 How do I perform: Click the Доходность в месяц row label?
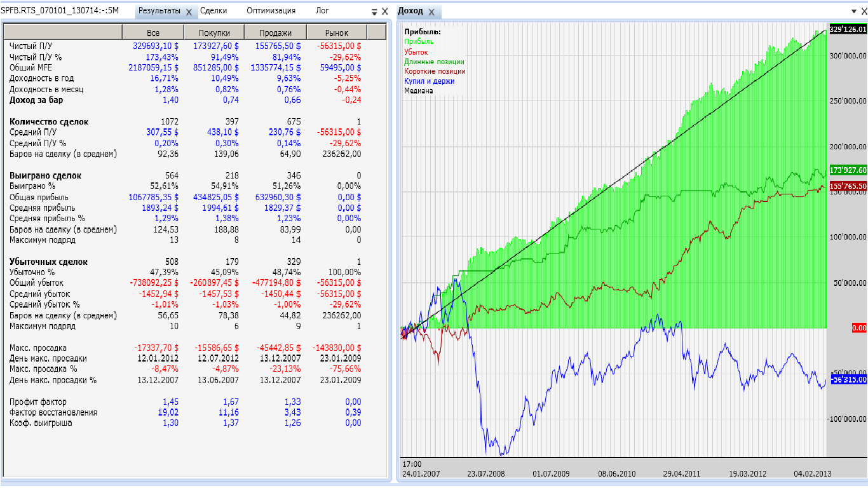click(x=46, y=89)
